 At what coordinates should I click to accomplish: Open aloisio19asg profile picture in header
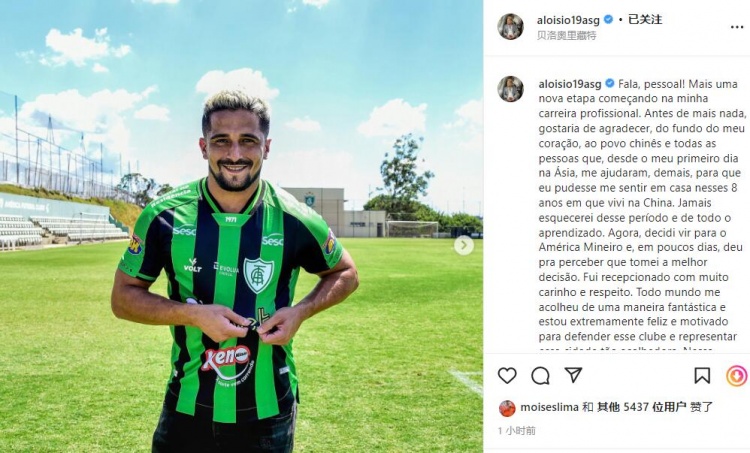(510, 26)
